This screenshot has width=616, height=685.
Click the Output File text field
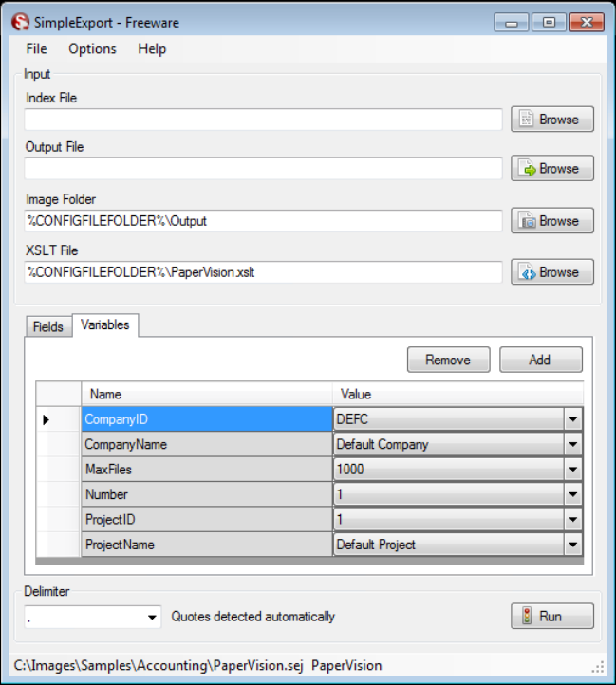263,168
